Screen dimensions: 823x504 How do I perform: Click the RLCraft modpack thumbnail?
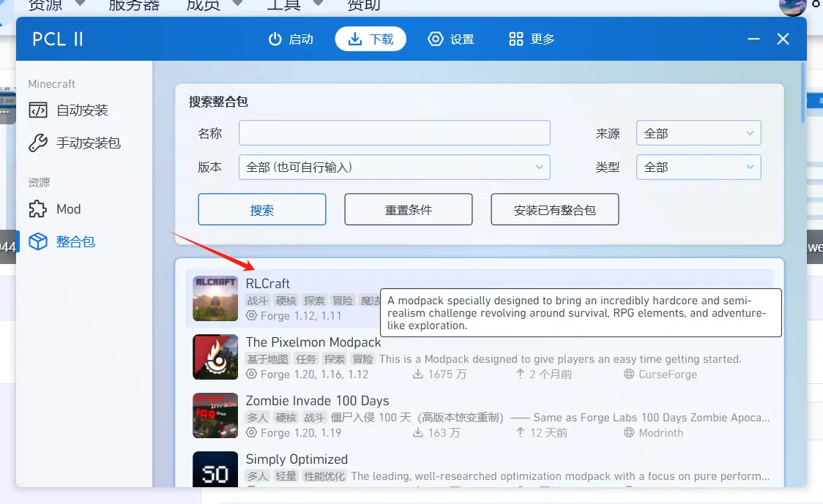(215, 298)
